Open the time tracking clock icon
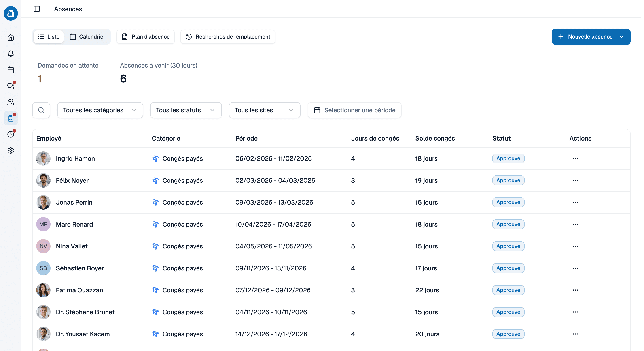Image resolution: width=644 pixels, height=351 pixels. 11,135
